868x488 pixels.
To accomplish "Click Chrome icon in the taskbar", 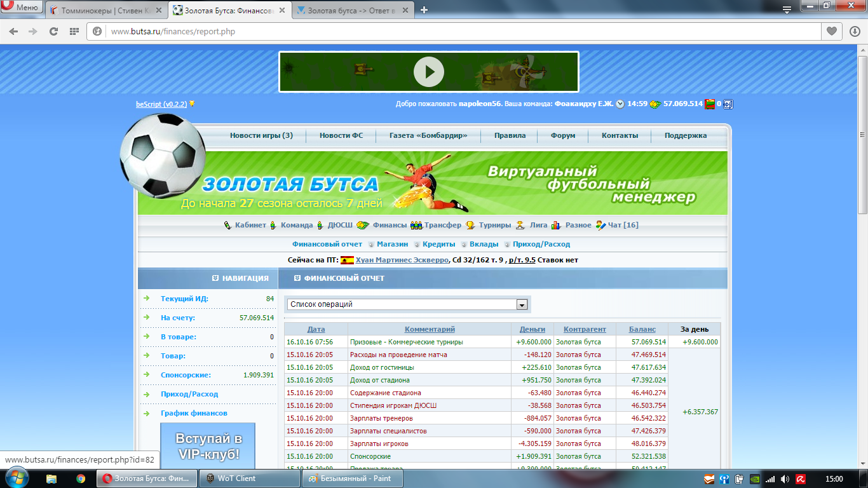I will (x=81, y=478).
